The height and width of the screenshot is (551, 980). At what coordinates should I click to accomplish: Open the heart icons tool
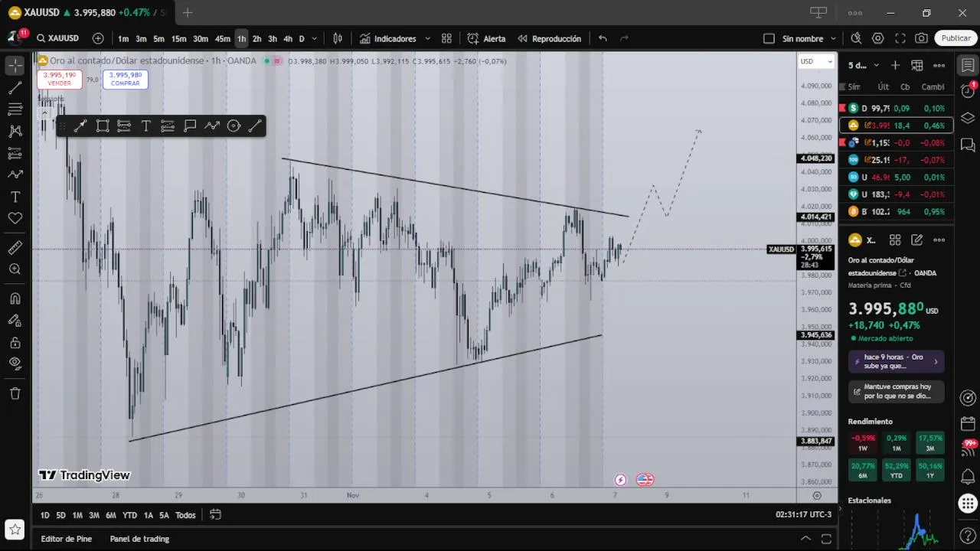pyautogui.click(x=15, y=219)
